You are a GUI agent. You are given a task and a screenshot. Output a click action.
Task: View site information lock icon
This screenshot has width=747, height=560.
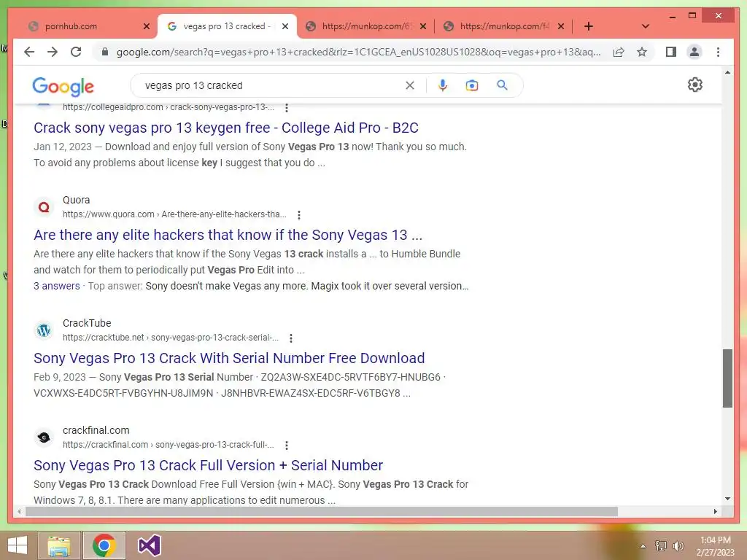coord(105,52)
